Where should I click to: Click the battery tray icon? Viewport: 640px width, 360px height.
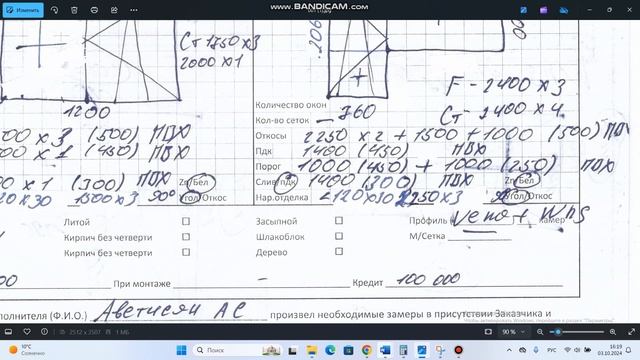[587, 350]
